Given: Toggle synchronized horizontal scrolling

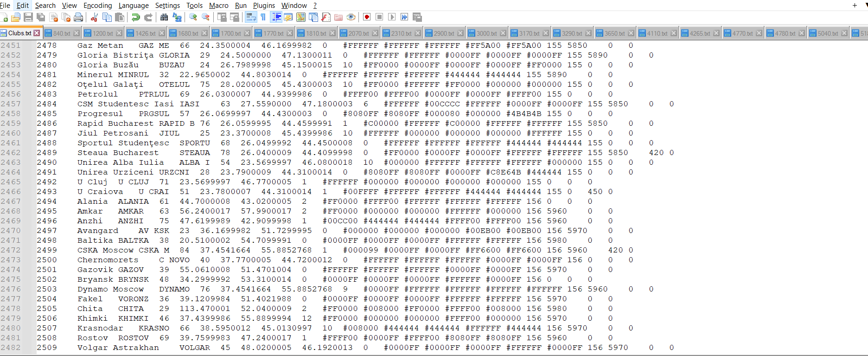Looking at the screenshot, I should click(235, 18).
